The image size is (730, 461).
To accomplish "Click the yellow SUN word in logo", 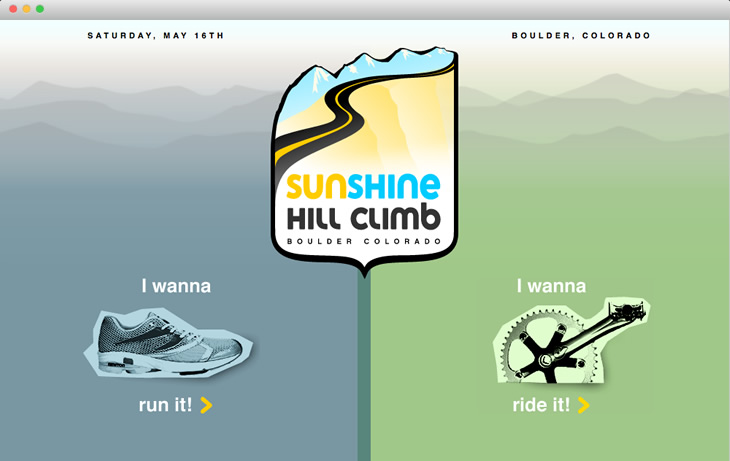I will pos(317,186).
